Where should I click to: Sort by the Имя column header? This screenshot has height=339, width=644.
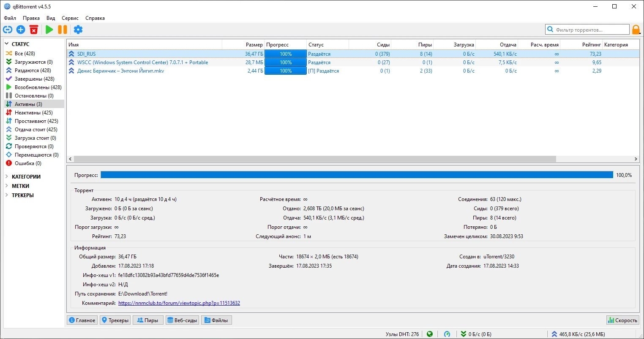[x=144, y=45]
